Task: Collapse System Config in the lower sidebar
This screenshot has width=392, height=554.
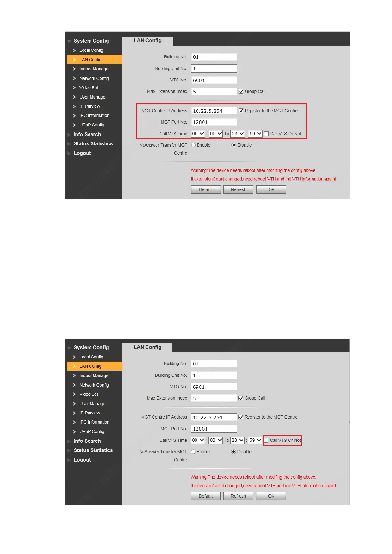Action: [x=91, y=347]
